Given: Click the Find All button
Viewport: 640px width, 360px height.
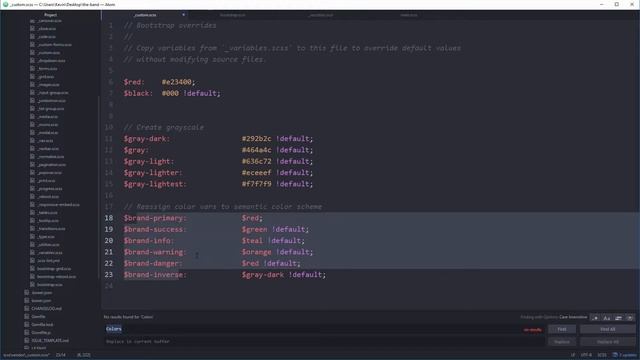Looking at the screenshot, I should [x=608, y=329].
